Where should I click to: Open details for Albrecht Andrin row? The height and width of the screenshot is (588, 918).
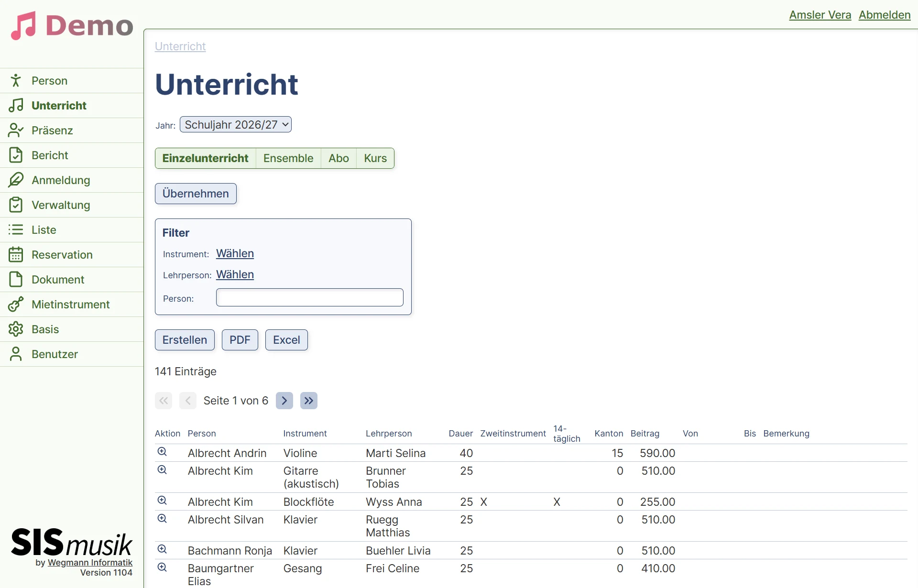tap(162, 452)
